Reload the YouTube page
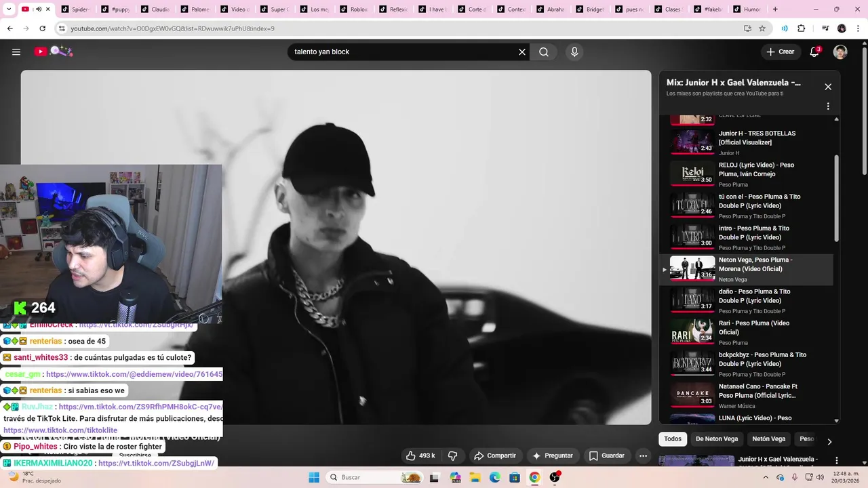Screen dimensions: 868x488 coord(42,28)
